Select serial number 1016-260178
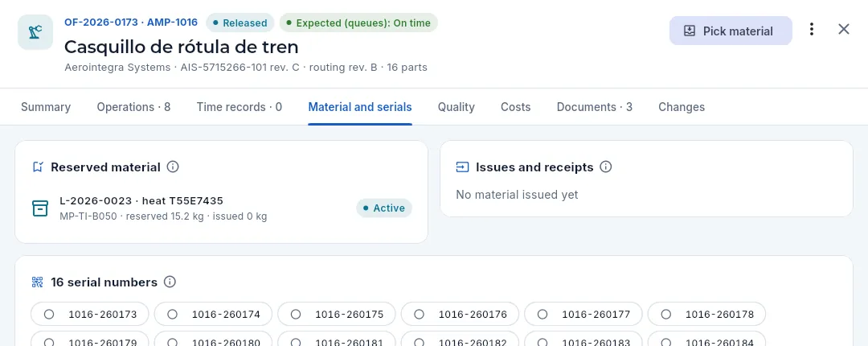 [707, 315]
